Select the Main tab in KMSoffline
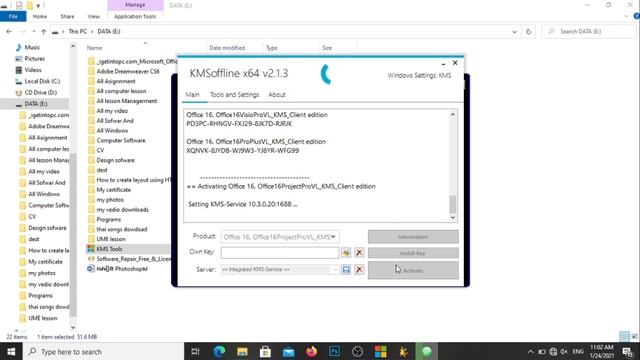This screenshot has width=640, height=360. tap(193, 95)
